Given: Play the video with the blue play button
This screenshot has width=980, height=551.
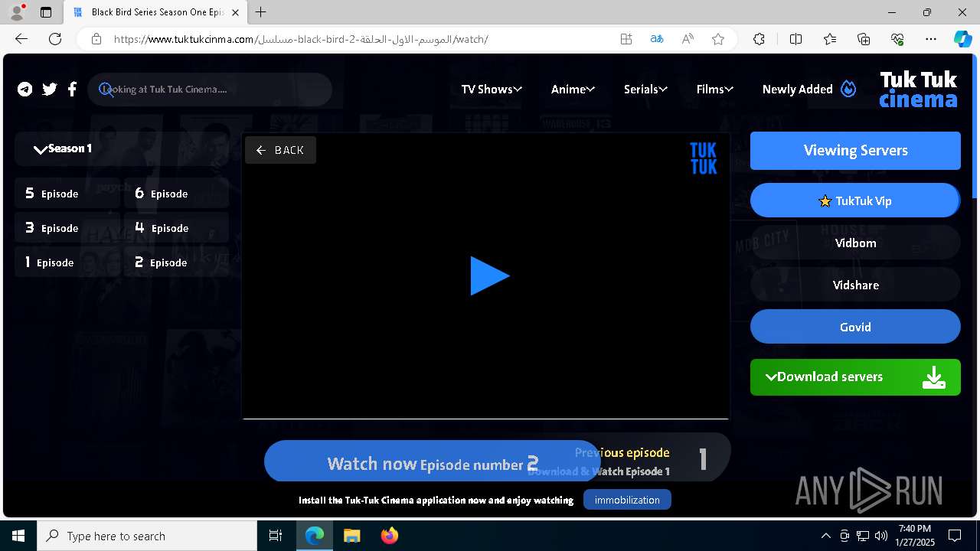Looking at the screenshot, I should [488, 276].
